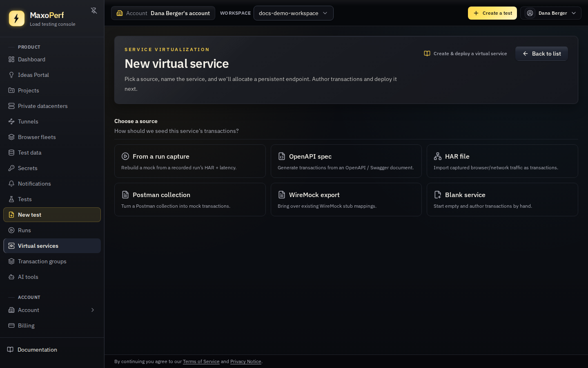Open the Virtual services sidebar item
The width and height of the screenshot is (588, 368).
point(52,246)
